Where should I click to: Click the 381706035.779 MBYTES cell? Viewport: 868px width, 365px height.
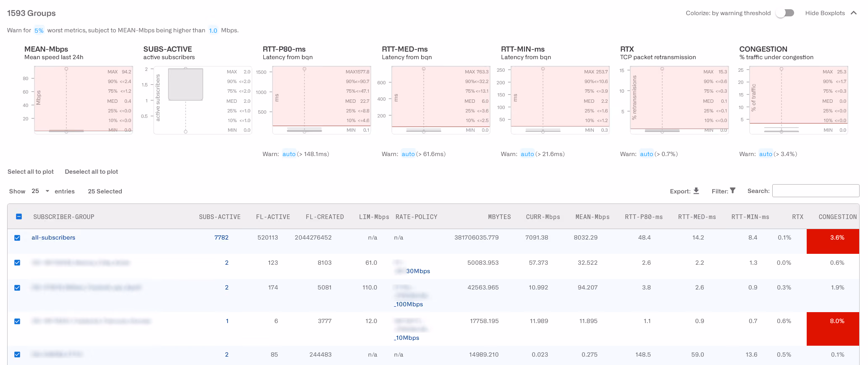point(477,237)
